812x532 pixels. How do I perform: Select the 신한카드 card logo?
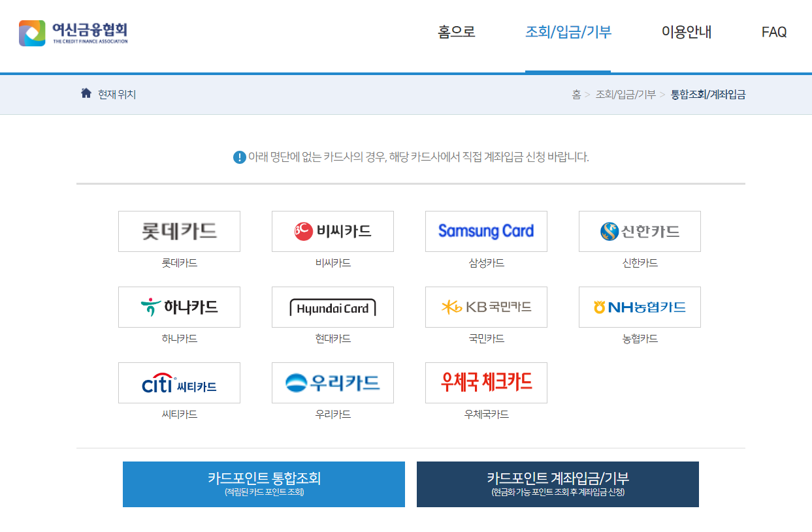[x=639, y=231]
